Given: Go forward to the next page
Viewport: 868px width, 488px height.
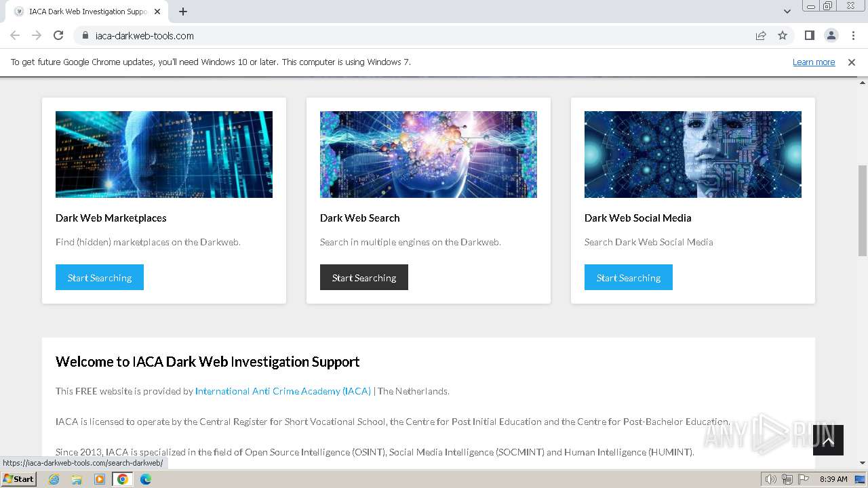Looking at the screenshot, I should coord(37,35).
